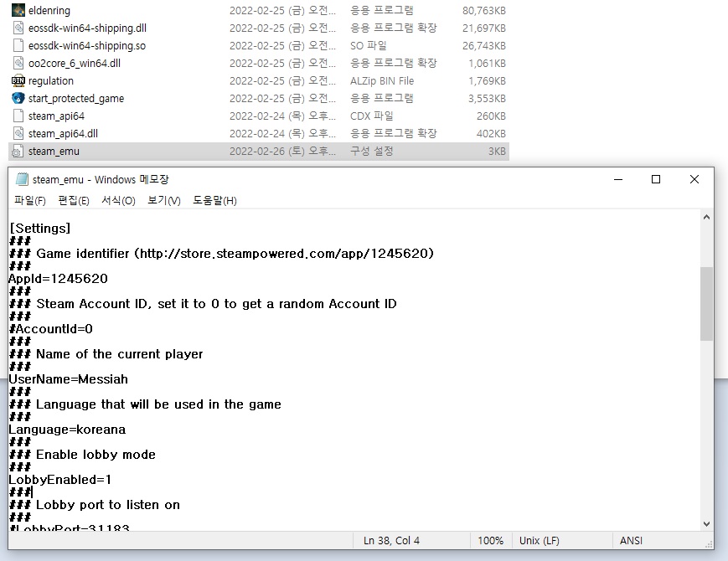Click the Steam Account ID comment line
The height and width of the screenshot is (561, 728).
click(203, 303)
